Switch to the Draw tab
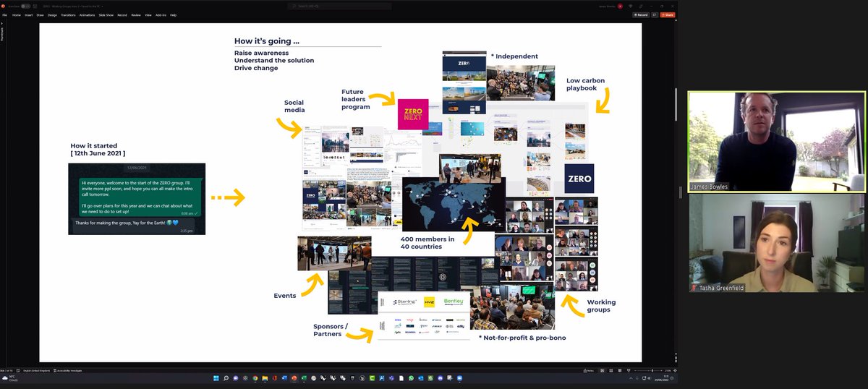The image size is (868, 389). click(41, 14)
